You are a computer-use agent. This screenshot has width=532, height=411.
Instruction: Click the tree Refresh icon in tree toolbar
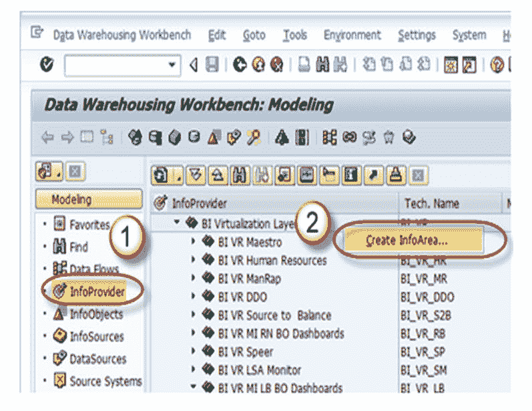coord(162,175)
